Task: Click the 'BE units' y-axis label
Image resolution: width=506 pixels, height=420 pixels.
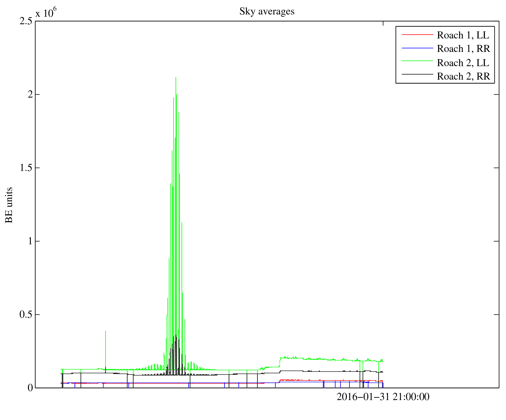Action: [x=9, y=205]
